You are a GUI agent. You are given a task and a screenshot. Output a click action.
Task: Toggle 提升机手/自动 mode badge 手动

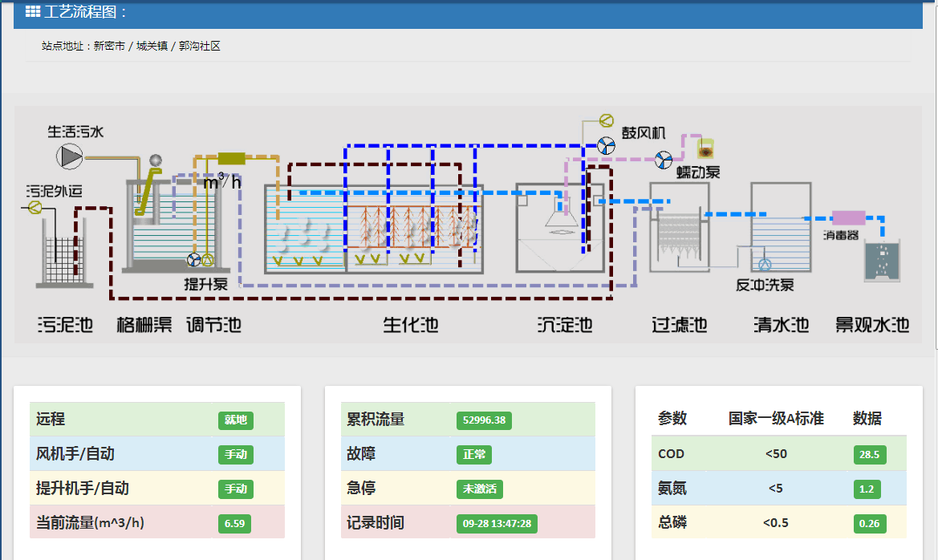pyautogui.click(x=235, y=489)
